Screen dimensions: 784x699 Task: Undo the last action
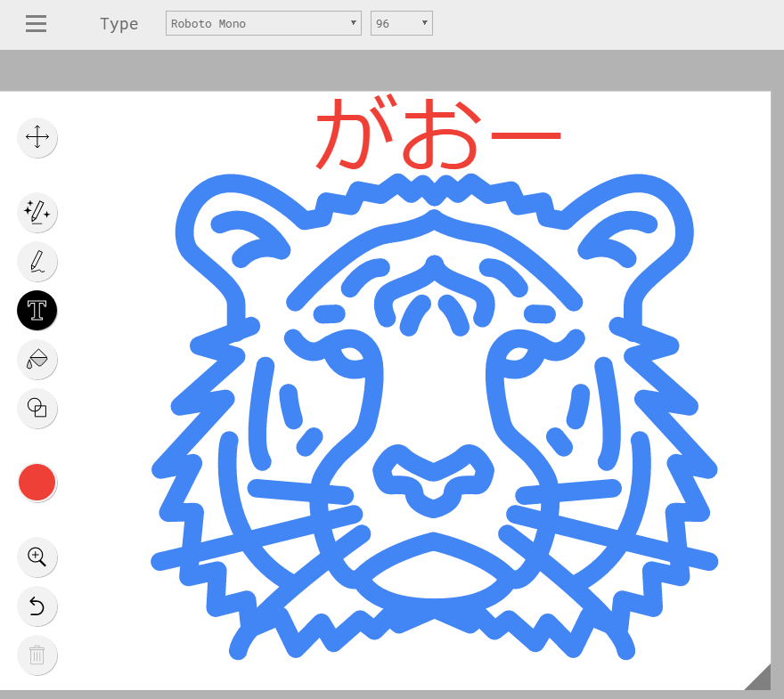pos(37,606)
